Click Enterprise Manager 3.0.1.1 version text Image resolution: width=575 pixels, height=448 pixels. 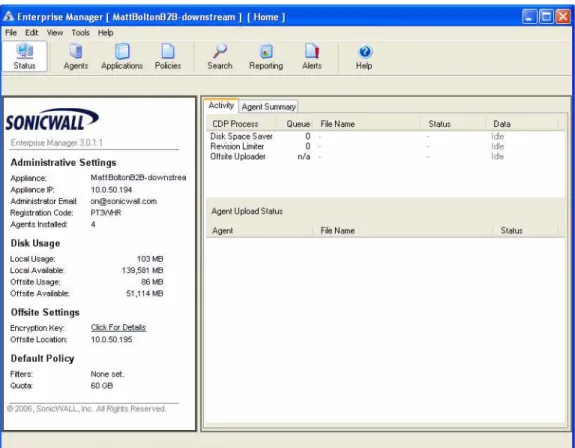(x=56, y=143)
